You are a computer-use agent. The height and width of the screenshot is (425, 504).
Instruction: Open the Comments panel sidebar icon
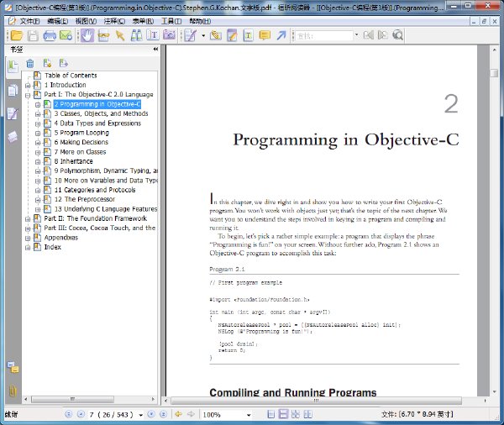pos(13,113)
